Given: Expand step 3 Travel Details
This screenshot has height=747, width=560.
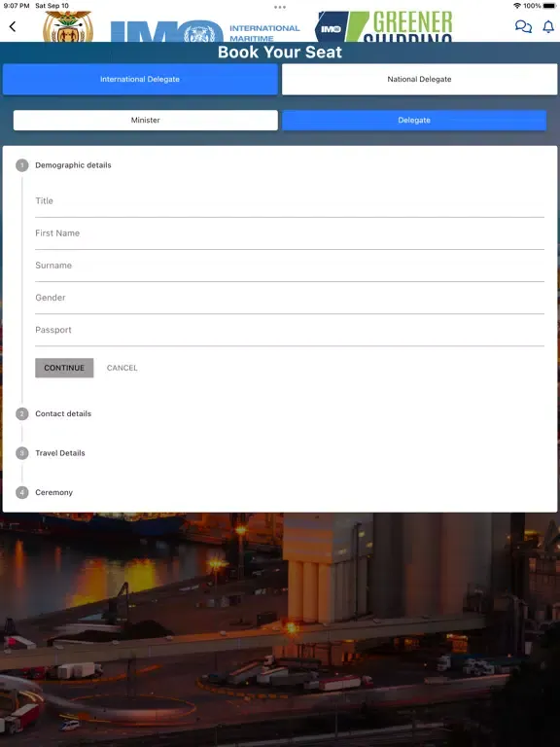Looking at the screenshot, I should pos(51,453).
